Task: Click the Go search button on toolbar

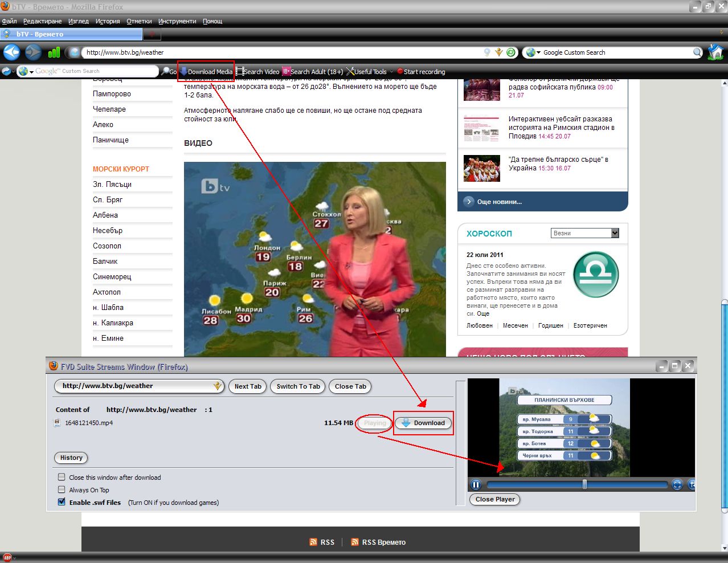Action: tap(169, 71)
